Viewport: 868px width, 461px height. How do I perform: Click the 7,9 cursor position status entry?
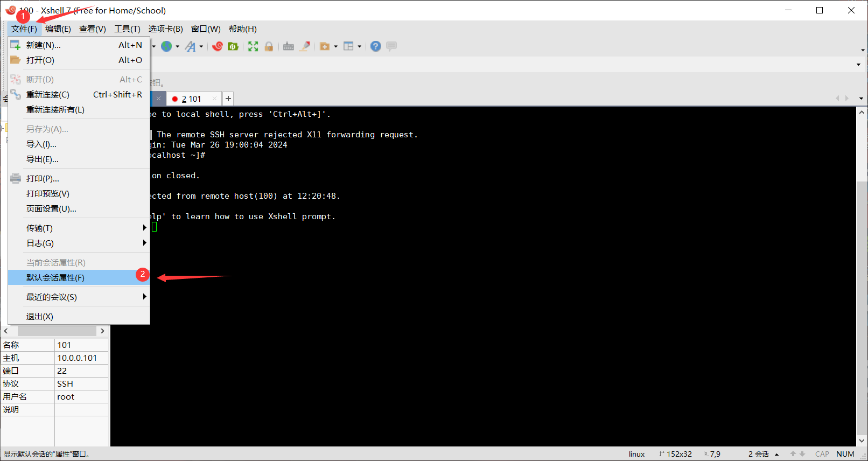[x=712, y=454]
